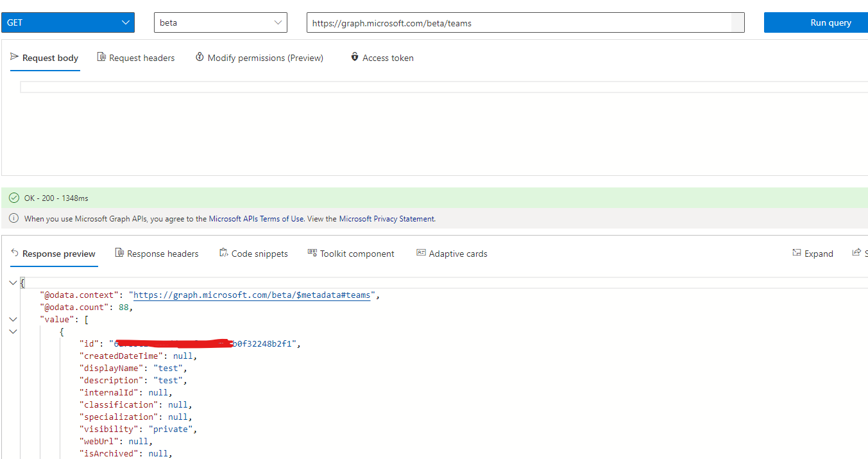
Task: Switch to the Response preview tab
Action: point(53,254)
